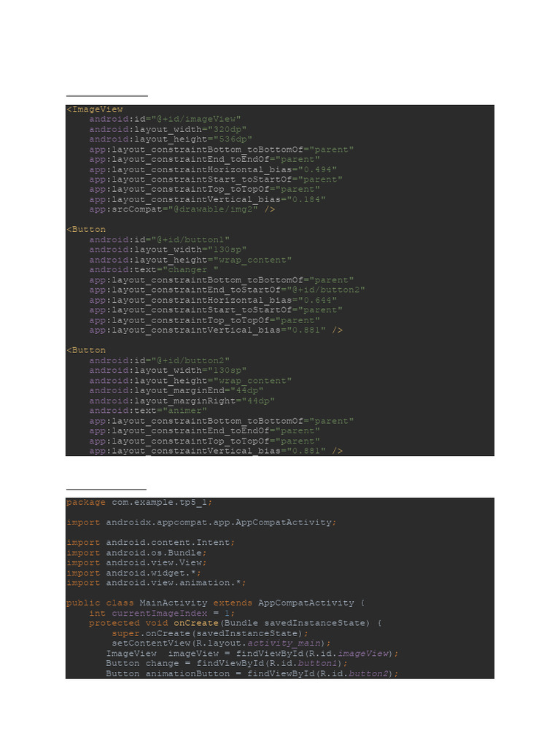Select the "public class MainActivity" declaration line

point(216,603)
